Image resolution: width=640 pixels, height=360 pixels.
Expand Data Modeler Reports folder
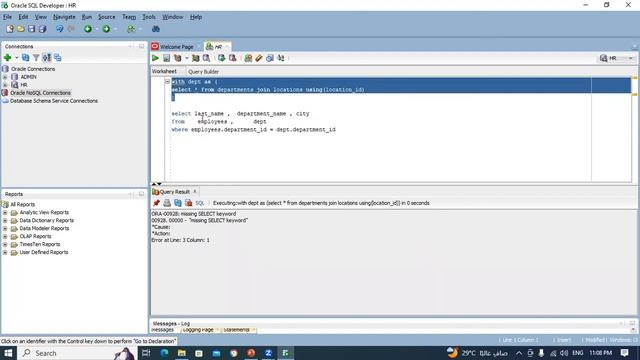[x=5, y=228]
